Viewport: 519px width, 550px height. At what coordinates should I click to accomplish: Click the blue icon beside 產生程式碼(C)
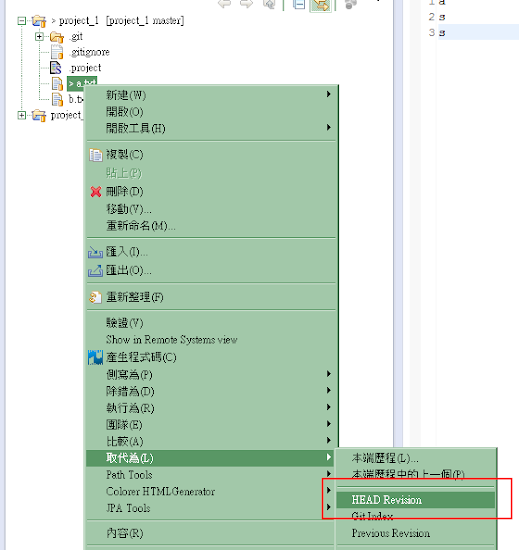(x=95, y=357)
